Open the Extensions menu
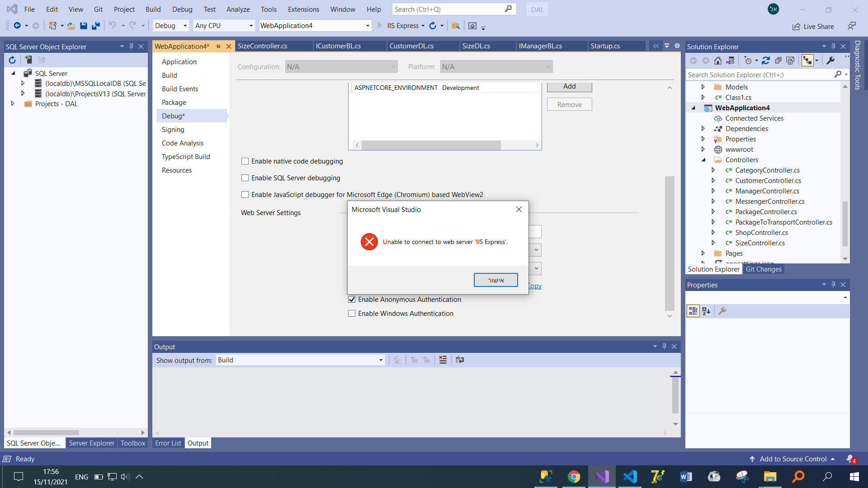The width and height of the screenshot is (868, 488). point(303,9)
